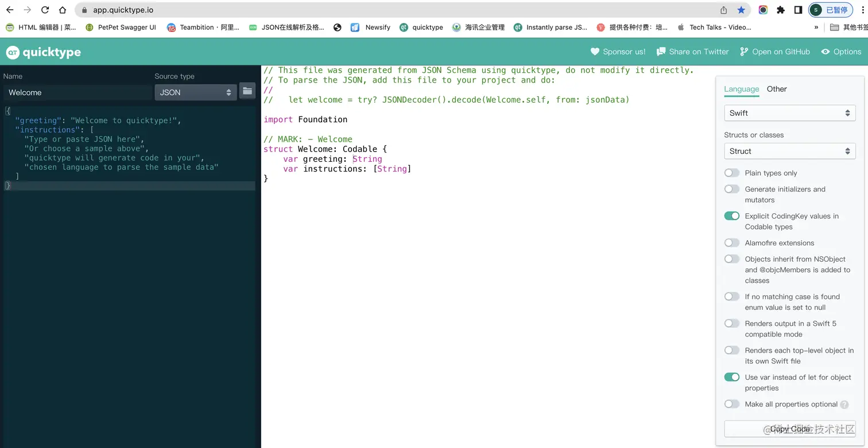Open Chrome three-dot menu
The height and width of the screenshot is (448, 868).
click(x=863, y=10)
